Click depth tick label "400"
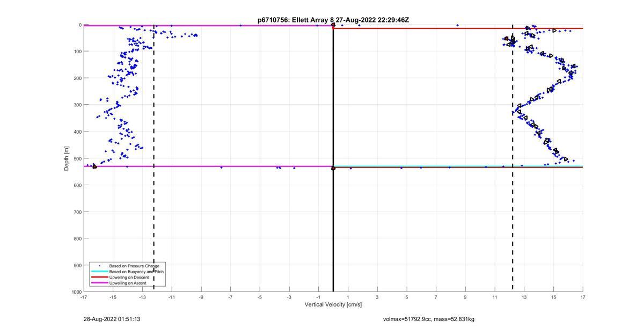644x328 pixels. [78, 132]
